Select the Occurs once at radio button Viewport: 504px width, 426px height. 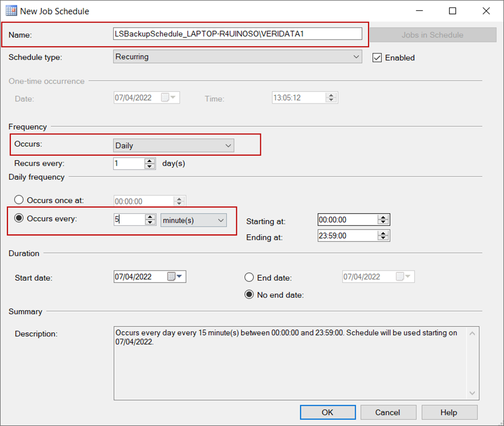pyautogui.click(x=19, y=200)
